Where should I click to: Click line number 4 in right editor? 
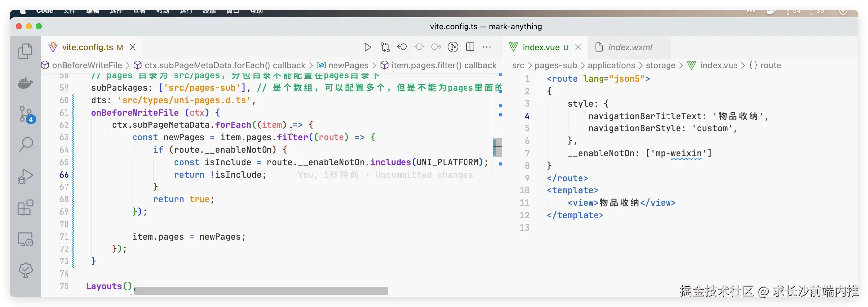[x=527, y=116]
